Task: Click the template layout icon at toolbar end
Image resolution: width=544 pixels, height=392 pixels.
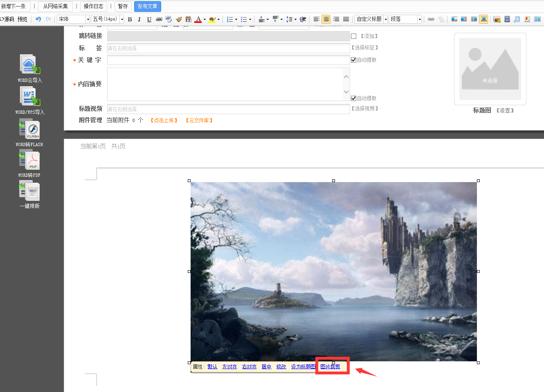Action: (x=537, y=19)
